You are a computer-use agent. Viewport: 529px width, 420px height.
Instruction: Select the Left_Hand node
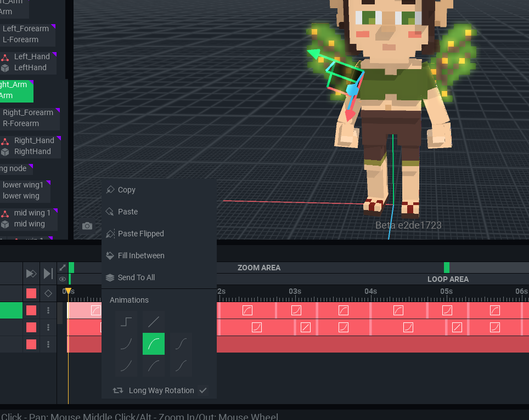[28, 62]
